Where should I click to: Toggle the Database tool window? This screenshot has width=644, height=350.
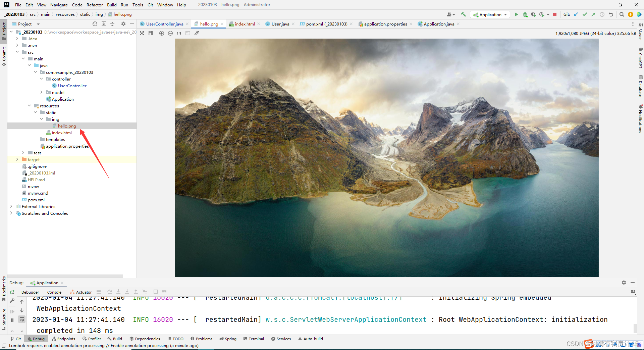coord(640,86)
